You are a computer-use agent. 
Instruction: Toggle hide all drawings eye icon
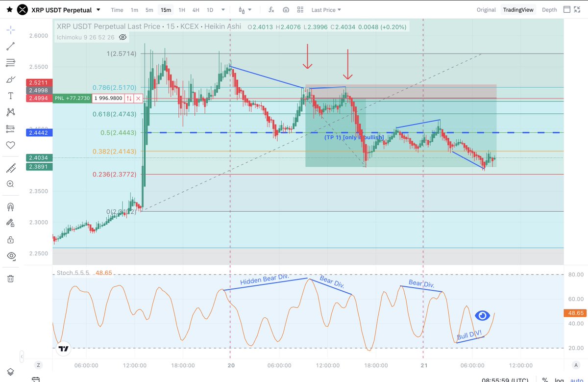[10, 256]
